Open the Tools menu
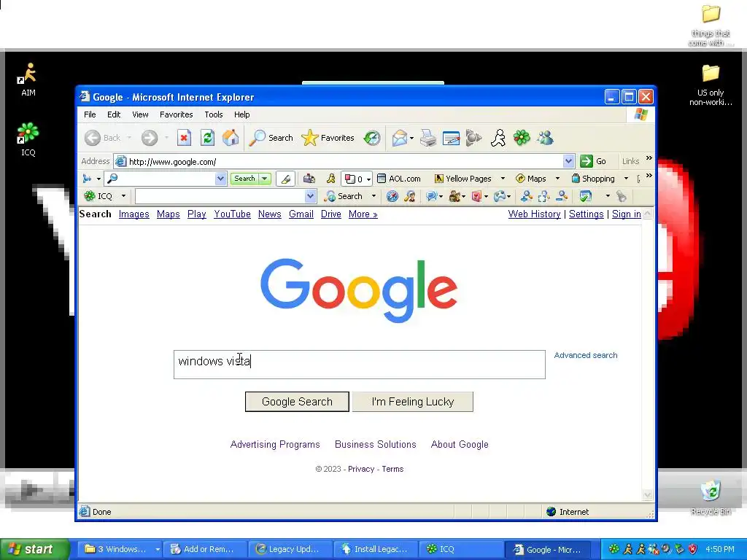747x560 pixels. [214, 114]
